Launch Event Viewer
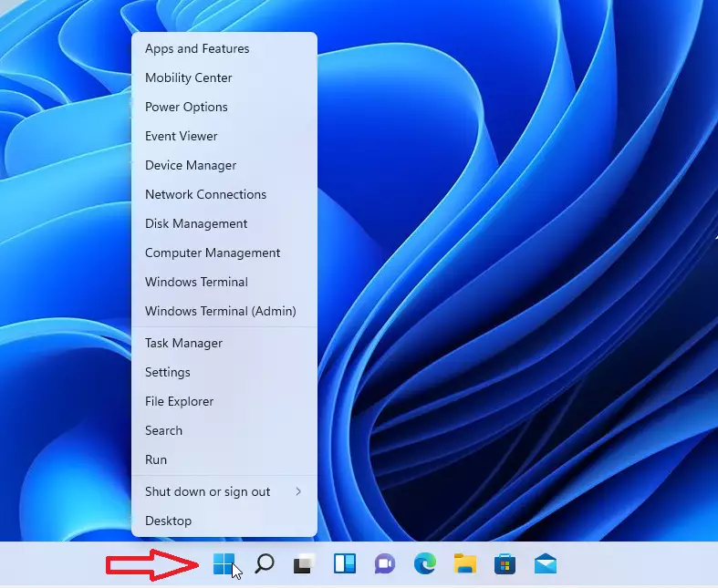Viewport: 718px width, 588px height. [224, 136]
